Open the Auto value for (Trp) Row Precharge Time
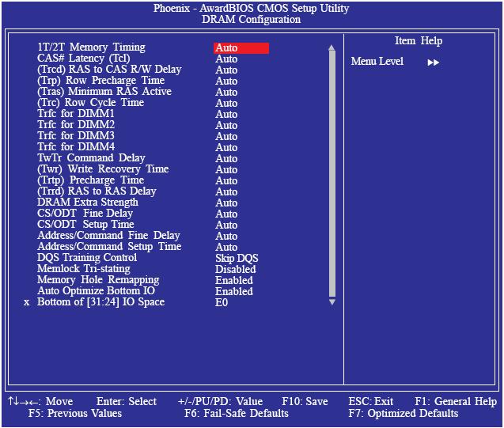Screen dimensions: 504x428 tap(226, 81)
